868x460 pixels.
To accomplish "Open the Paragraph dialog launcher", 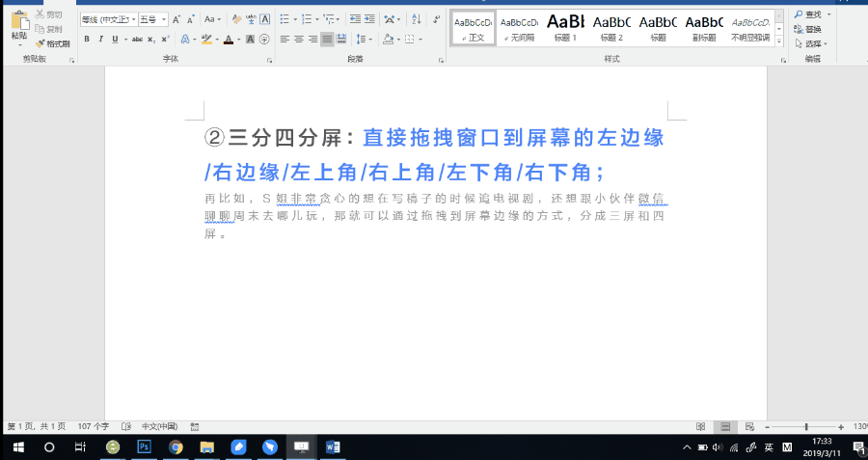I will pos(441,60).
